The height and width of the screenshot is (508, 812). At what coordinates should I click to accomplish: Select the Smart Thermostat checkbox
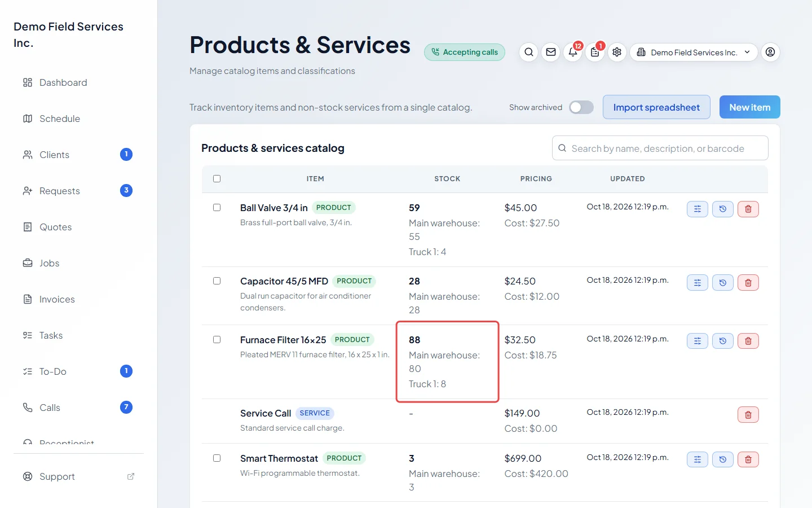pos(217,458)
